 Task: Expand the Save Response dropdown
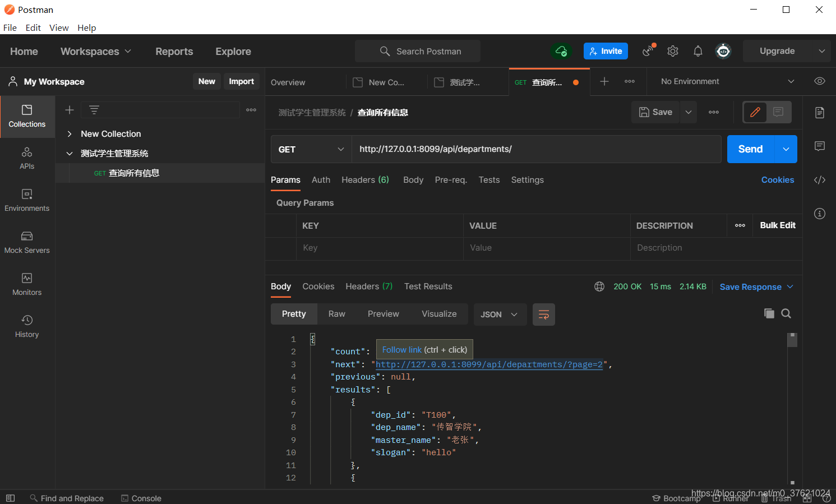coord(790,286)
